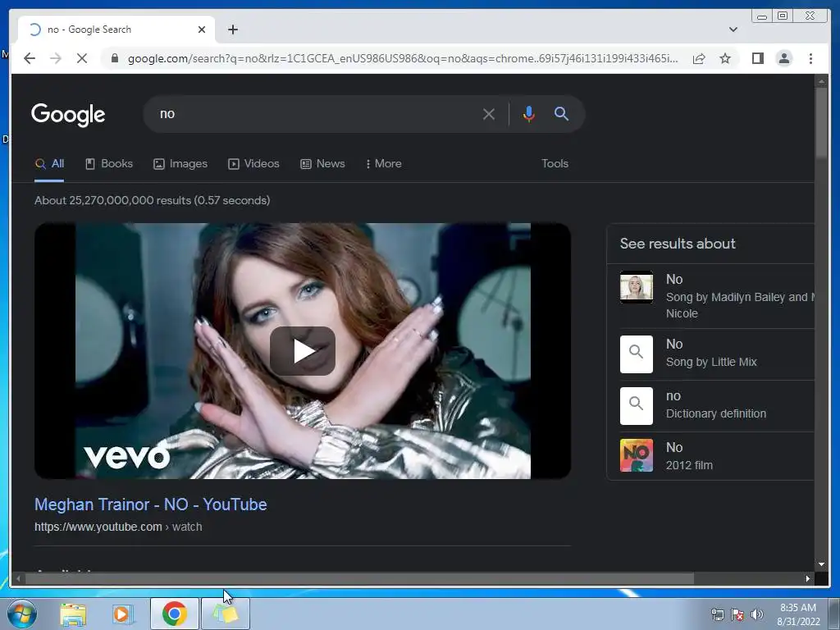840x630 pixels.
Task: Click the forward navigation arrow
Action: 56,58
